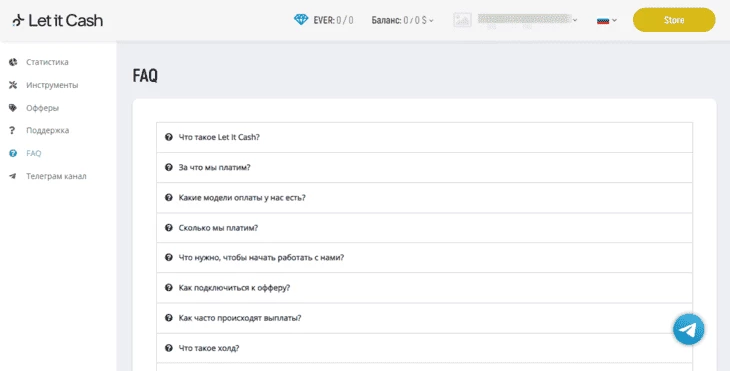Select FAQ in the sidebar
The height and width of the screenshot is (371, 730).
(x=34, y=153)
